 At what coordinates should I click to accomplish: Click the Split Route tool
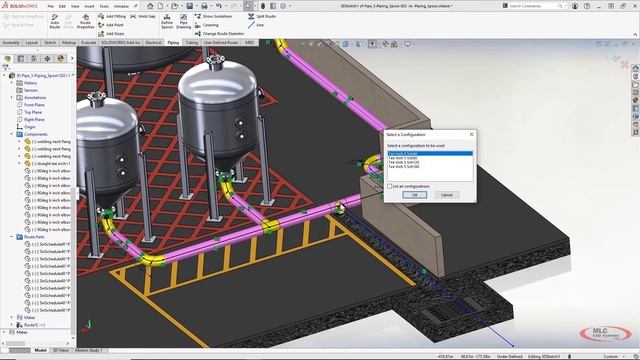262,16
